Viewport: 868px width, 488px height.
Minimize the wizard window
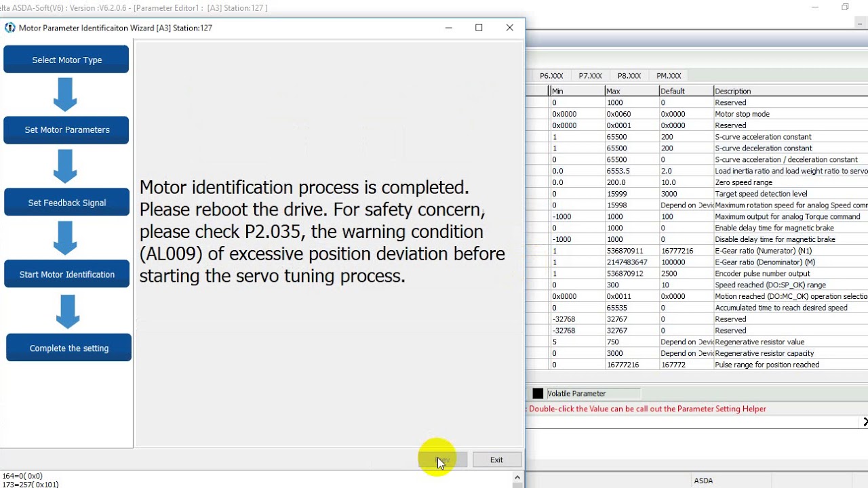(x=448, y=28)
